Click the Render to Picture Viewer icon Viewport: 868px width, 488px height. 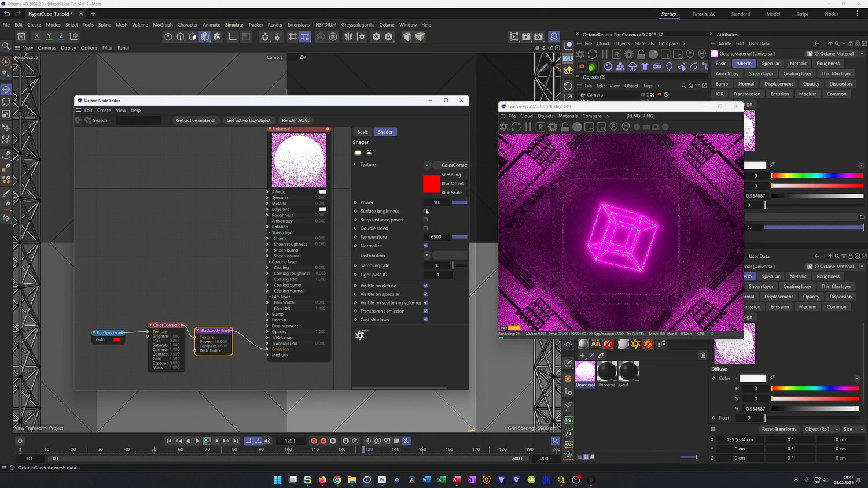tap(526, 36)
